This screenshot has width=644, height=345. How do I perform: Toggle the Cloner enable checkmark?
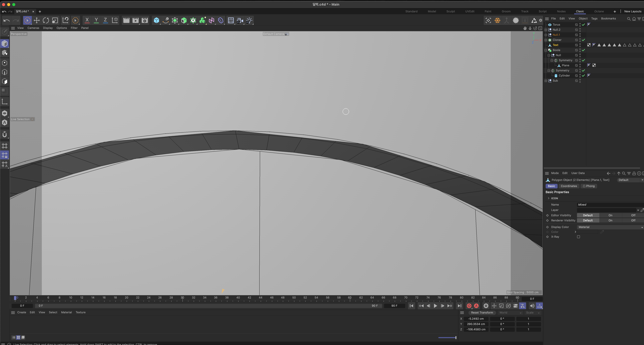pos(583,40)
